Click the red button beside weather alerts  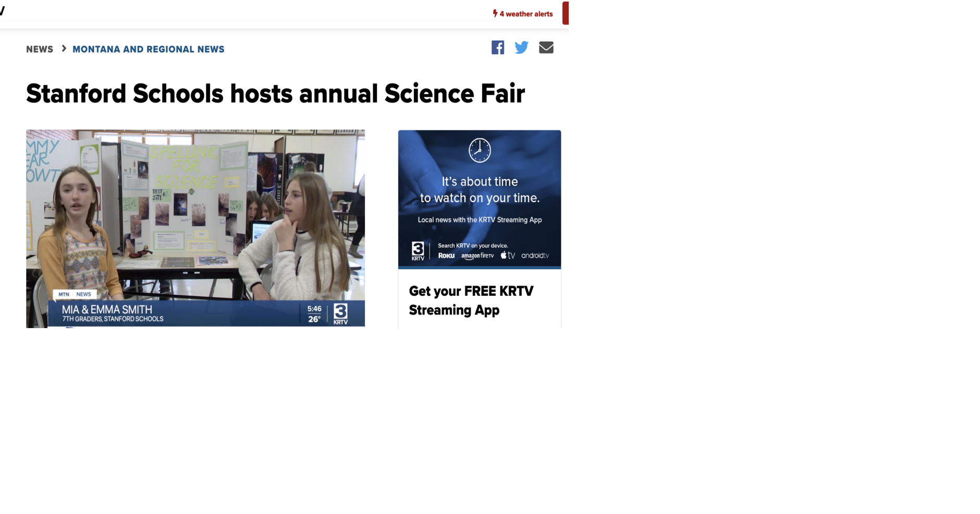pos(566,13)
